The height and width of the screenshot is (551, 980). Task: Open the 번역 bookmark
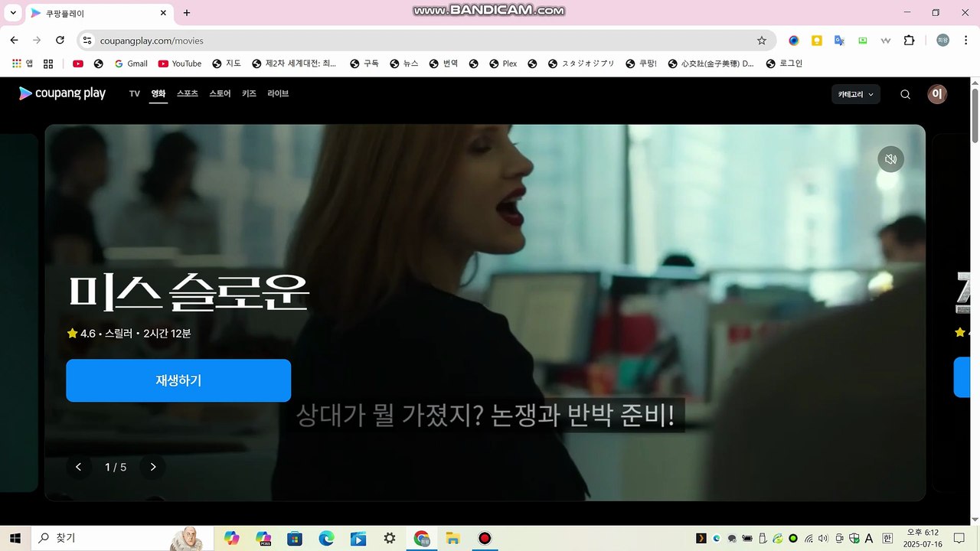point(444,64)
